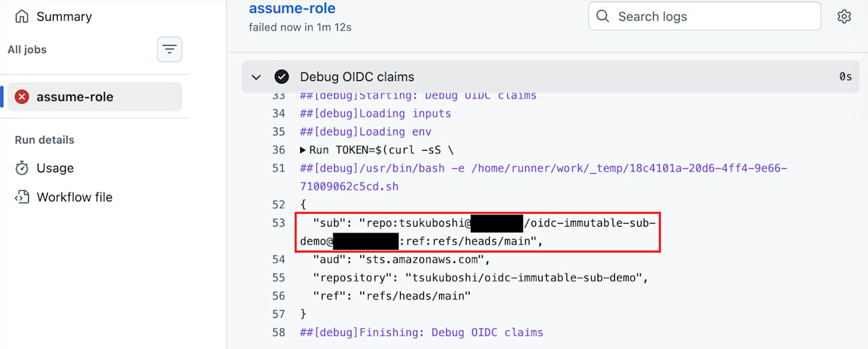Click the "aud": "sts.amazonaws.com" line
Screen dimensions: 868x349
click(x=401, y=258)
